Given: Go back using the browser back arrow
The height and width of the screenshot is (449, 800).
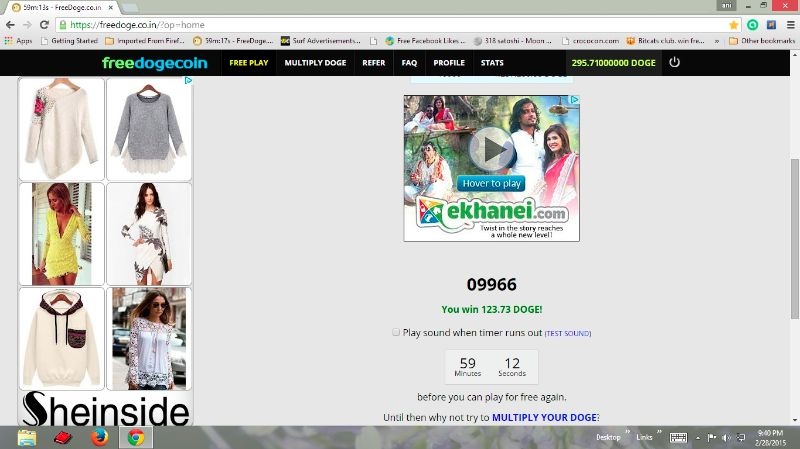Looking at the screenshot, I should pos(10,24).
